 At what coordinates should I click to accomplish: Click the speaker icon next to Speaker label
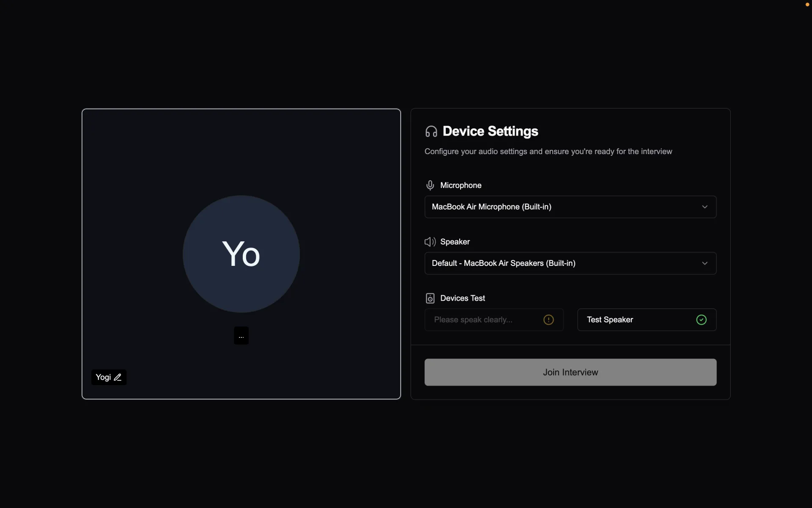click(x=430, y=242)
